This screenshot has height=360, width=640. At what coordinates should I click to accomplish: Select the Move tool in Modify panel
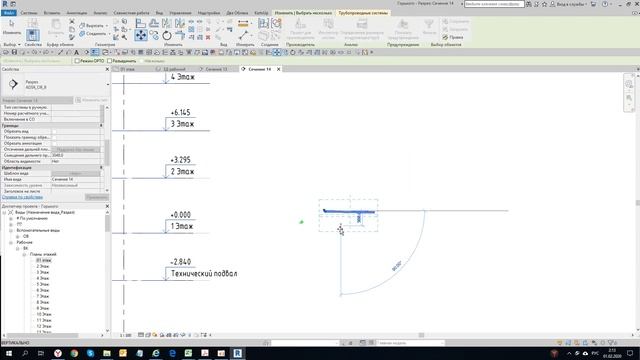coord(140,35)
